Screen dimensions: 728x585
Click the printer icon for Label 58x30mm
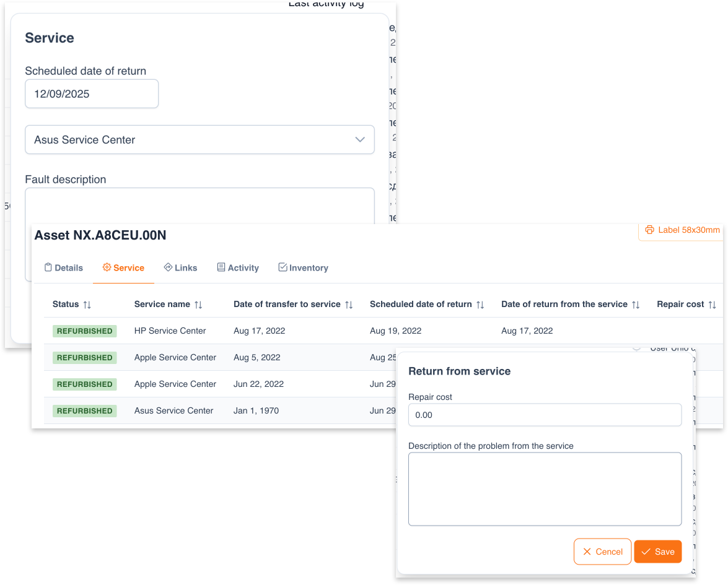[x=649, y=230]
